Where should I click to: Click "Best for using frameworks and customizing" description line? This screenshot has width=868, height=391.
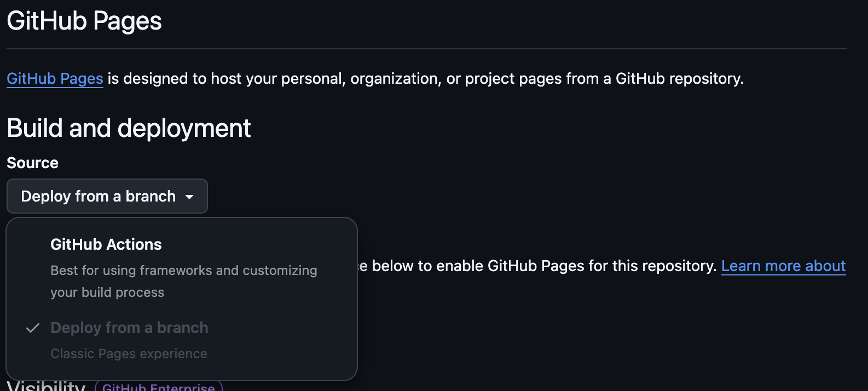click(x=184, y=271)
